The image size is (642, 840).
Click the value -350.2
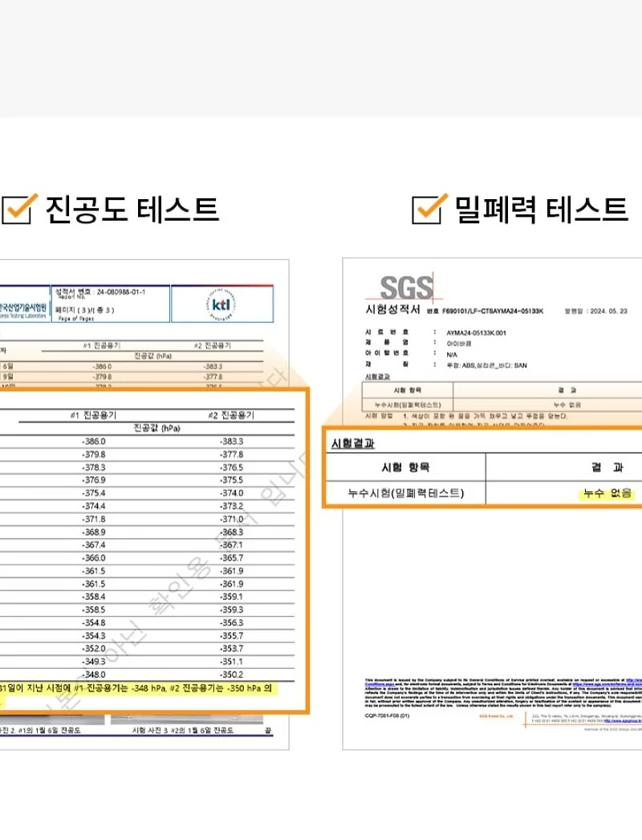click(x=231, y=675)
